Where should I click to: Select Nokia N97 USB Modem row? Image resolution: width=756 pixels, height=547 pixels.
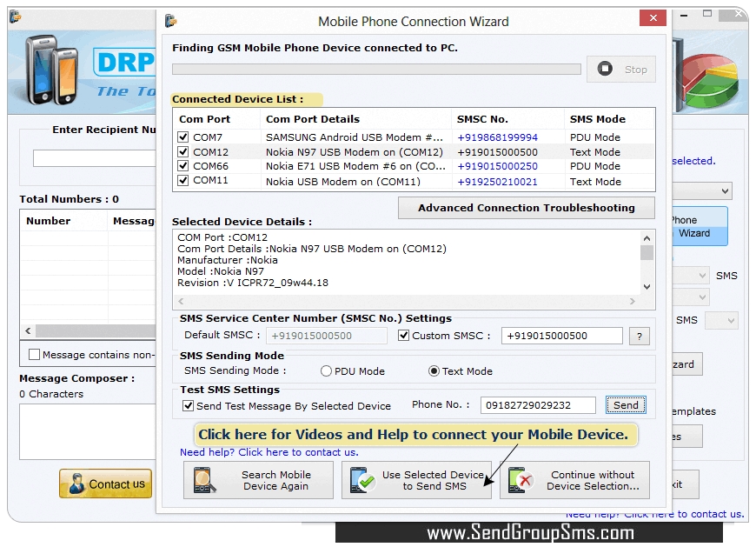[x=414, y=152]
